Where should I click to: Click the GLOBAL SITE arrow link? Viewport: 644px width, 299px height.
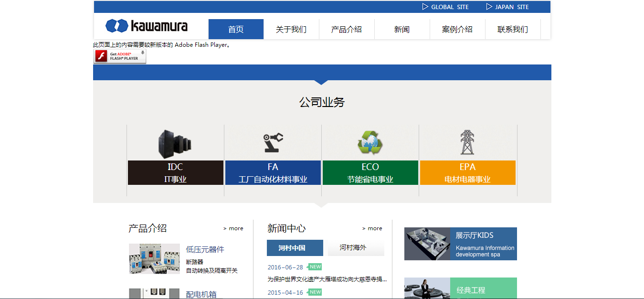pyautogui.click(x=445, y=7)
